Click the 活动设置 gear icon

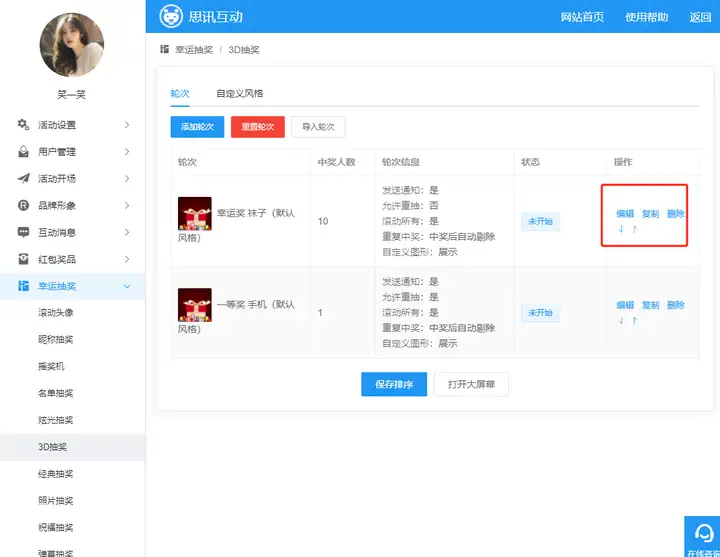[x=23, y=124]
